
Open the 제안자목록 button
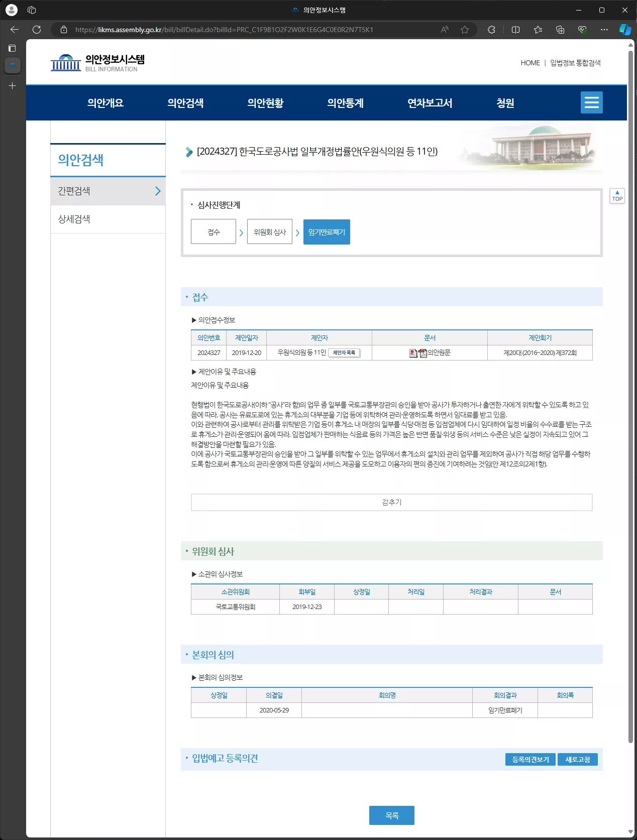tap(344, 353)
